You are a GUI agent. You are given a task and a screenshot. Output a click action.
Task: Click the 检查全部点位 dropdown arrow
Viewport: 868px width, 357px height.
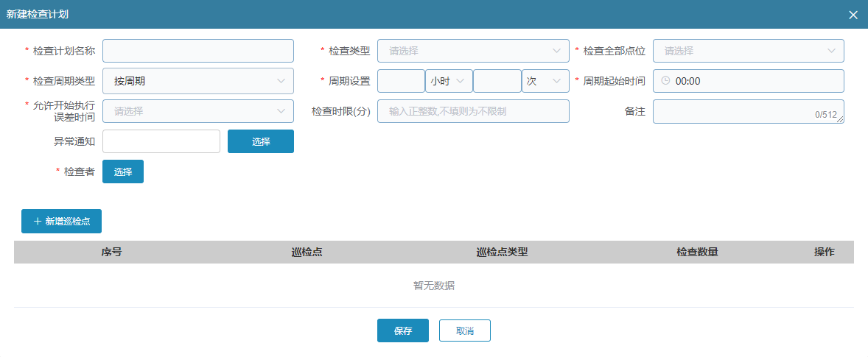click(x=831, y=51)
